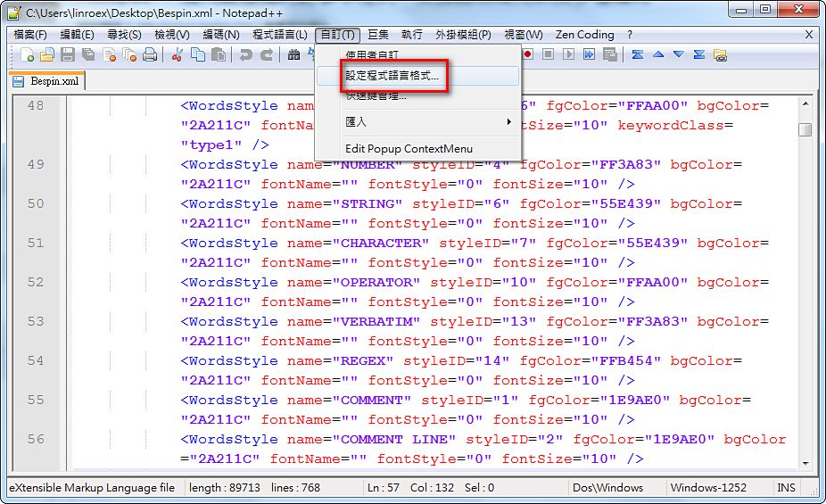Open the 執行 menu
826x504 pixels.
(411, 35)
